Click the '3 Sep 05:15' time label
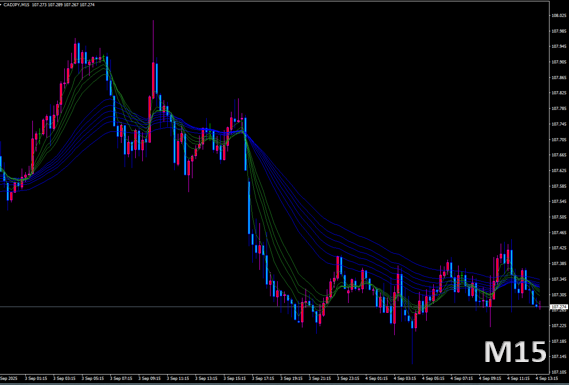Image resolution: width=569 pixels, height=385 pixels. point(93,378)
